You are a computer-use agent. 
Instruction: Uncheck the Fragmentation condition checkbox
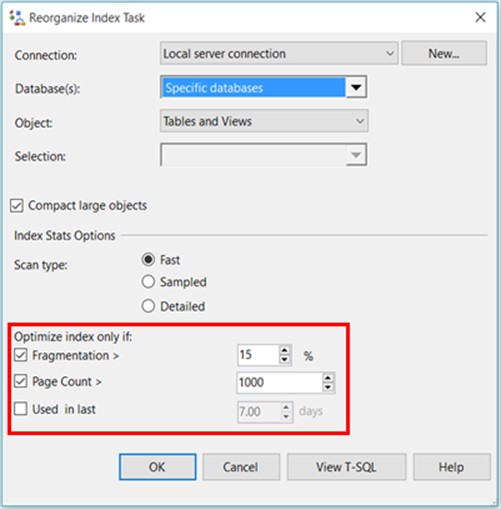(x=21, y=355)
